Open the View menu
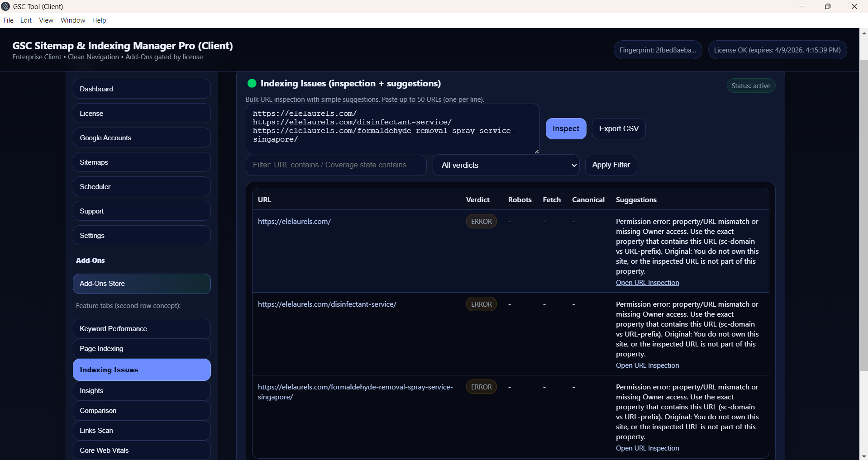The image size is (868, 460). pos(46,20)
